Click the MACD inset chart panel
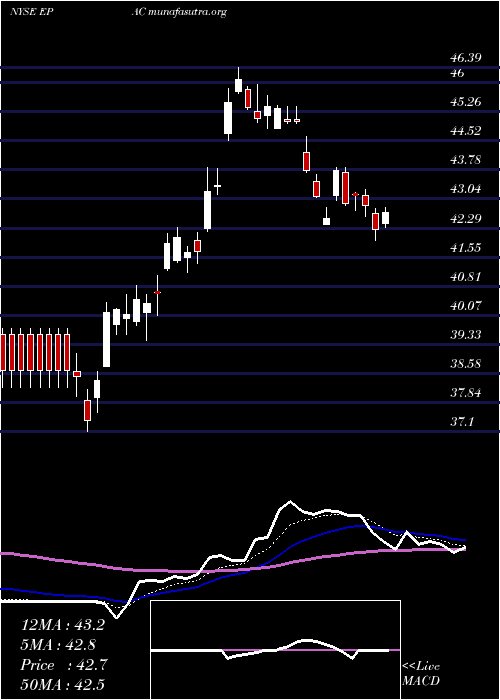 275,650
